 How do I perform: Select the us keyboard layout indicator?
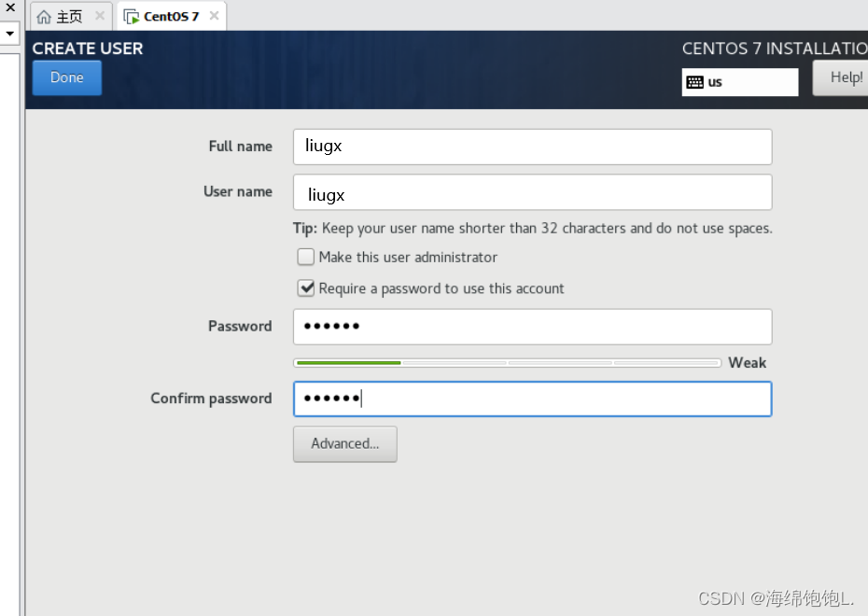click(739, 82)
